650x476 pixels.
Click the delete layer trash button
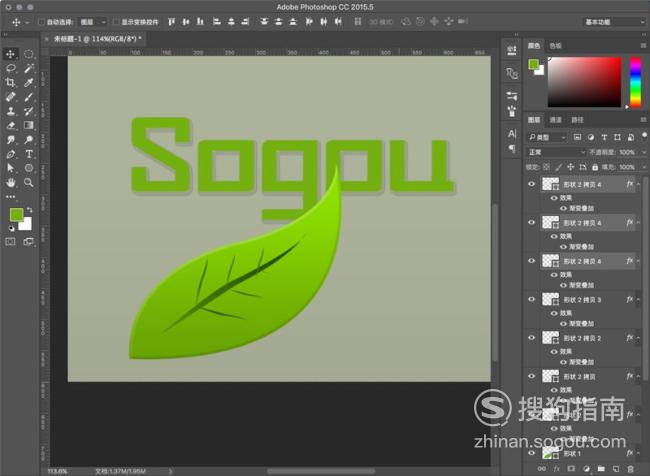631,469
